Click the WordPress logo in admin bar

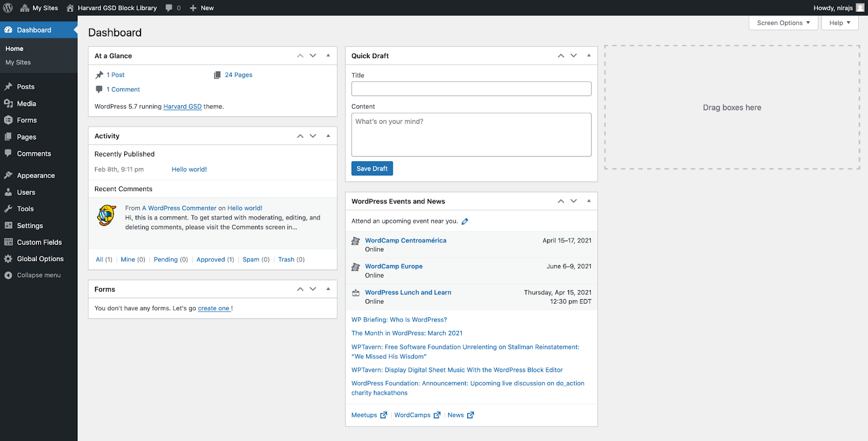click(x=8, y=8)
